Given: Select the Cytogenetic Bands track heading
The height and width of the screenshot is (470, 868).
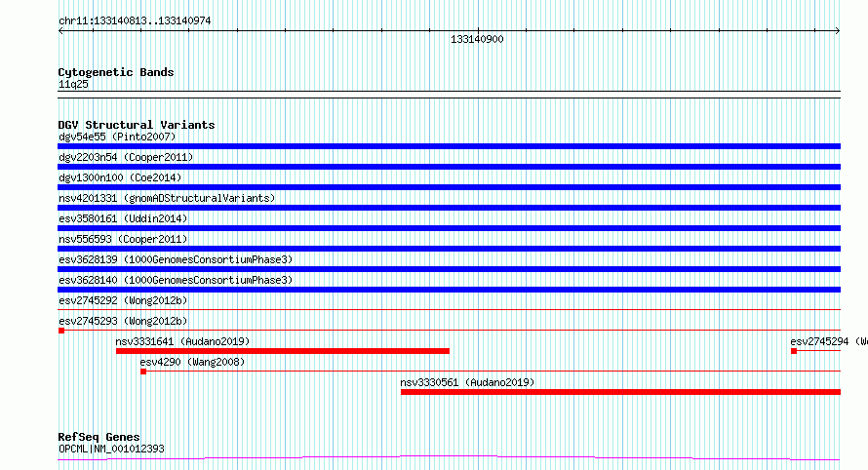Looking at the screenshot, I should click(116, 72).
